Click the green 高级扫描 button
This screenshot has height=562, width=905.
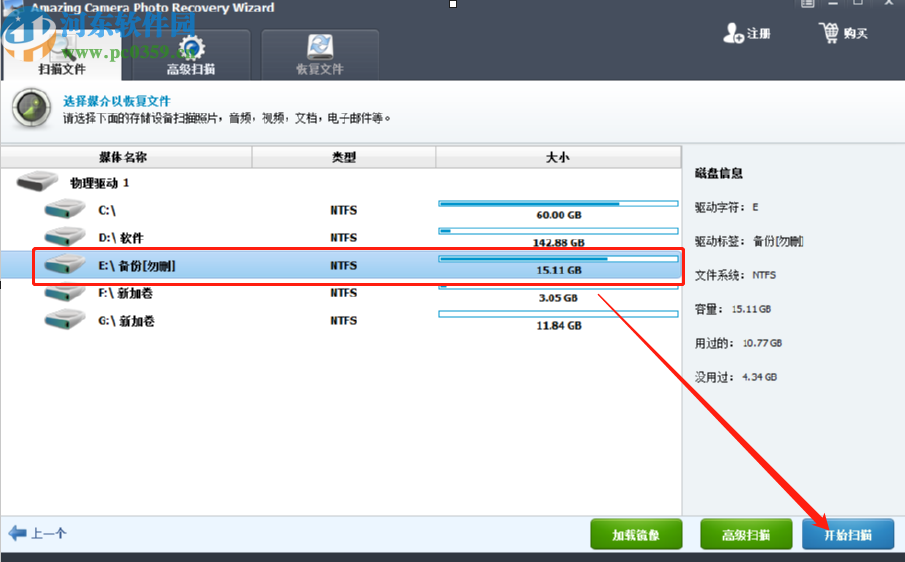pos(746,534)
